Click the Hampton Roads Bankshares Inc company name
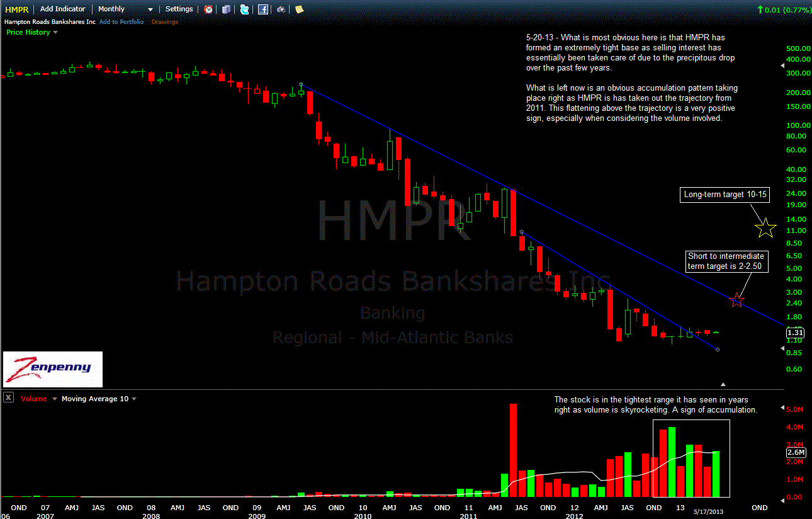Screen dimensions: 812x519 tap(50, 21)
